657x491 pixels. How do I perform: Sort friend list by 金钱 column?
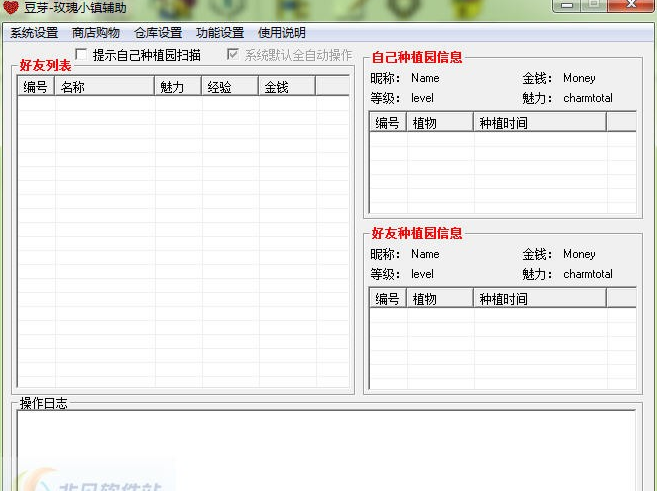pos(286,87)
